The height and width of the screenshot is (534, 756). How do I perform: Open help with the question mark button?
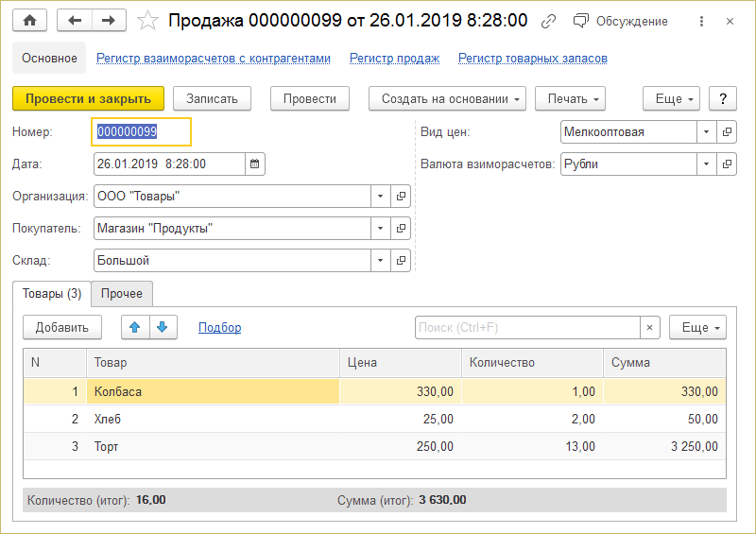[x=723, y=99]
